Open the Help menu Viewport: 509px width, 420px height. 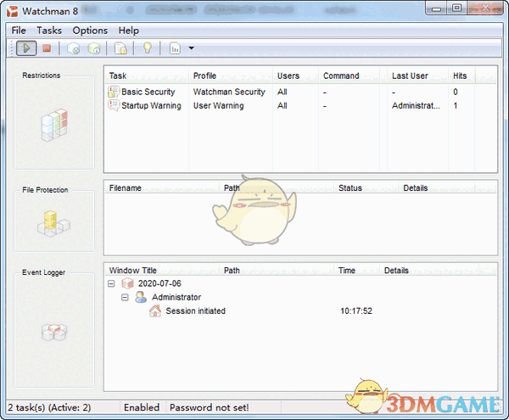click(129, 31)
